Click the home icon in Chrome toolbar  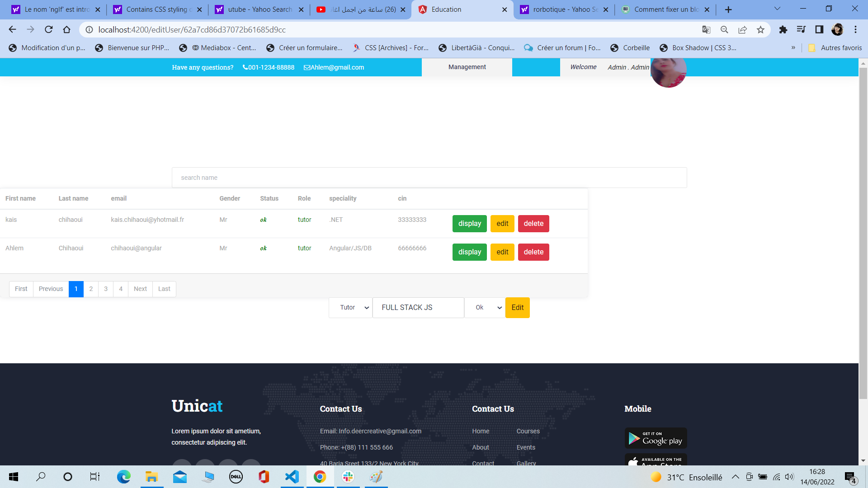pos(67,30)
